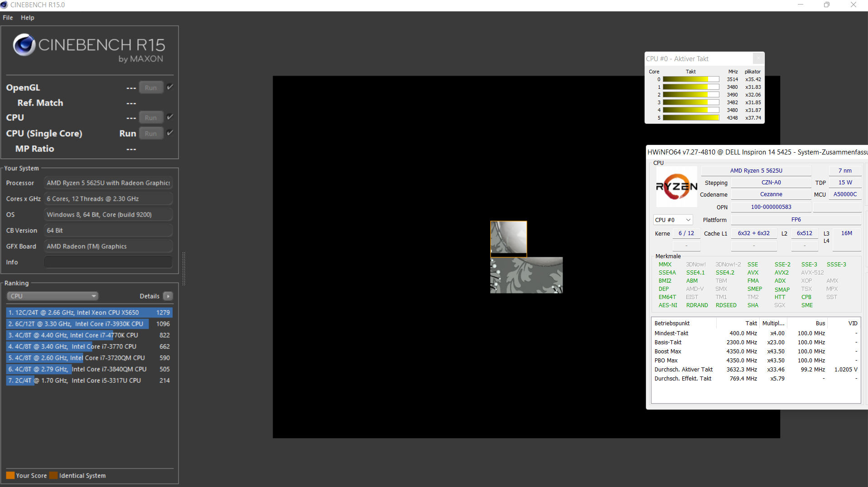Close the CPU #0 Aktiver Takt window
This screenshot has width=868, height=487.
(x=758, y=58)
